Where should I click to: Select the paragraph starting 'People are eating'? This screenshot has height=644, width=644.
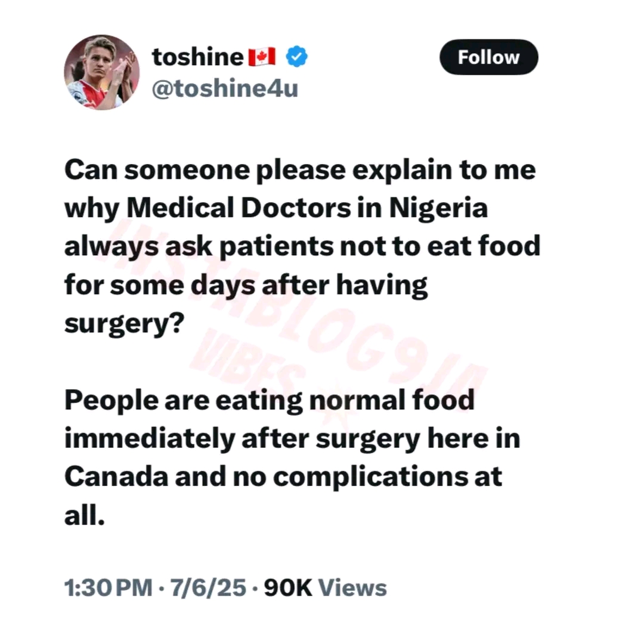tap(292, 457)
